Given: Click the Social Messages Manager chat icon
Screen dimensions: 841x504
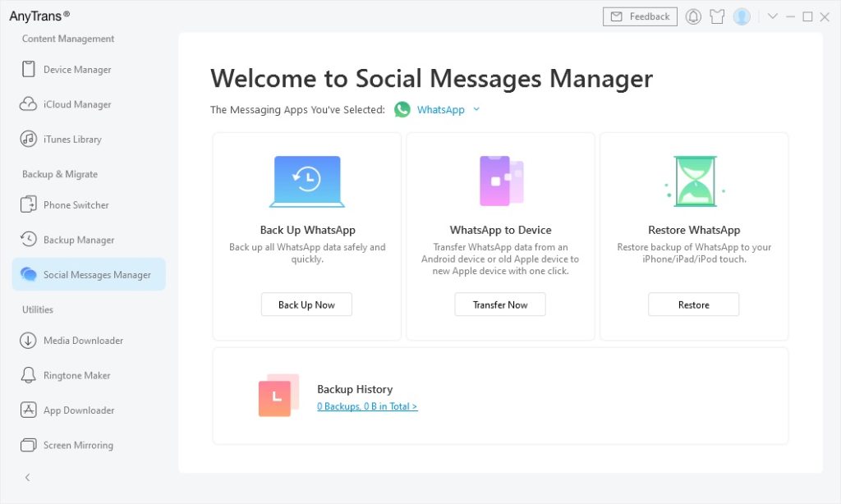Looking at the screenshot, I should [29, 274].
